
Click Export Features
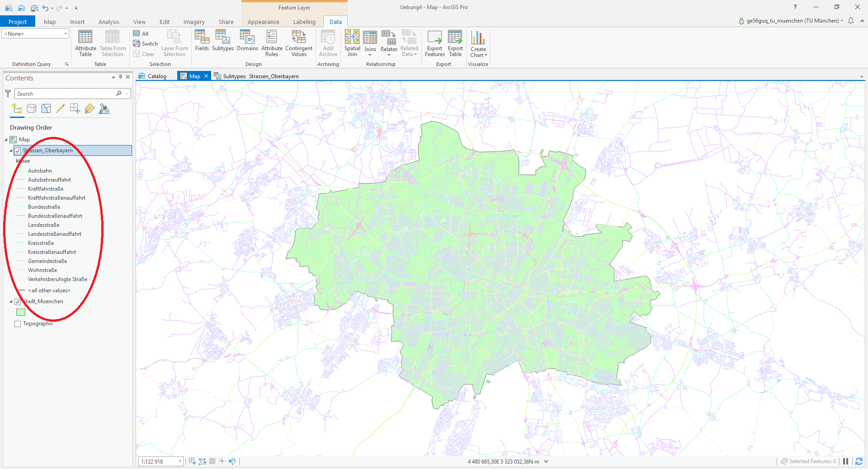click(434, 43)
